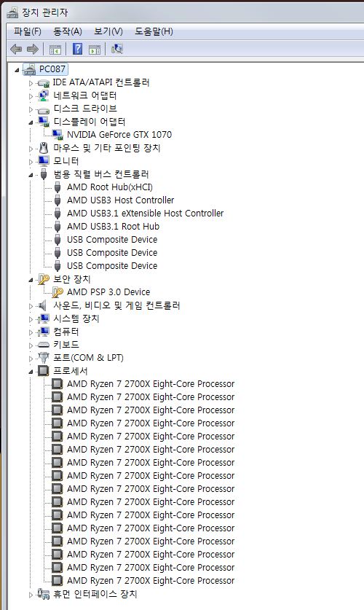Click the show/hide console tree toolbar icon

(x=55, y=50)
